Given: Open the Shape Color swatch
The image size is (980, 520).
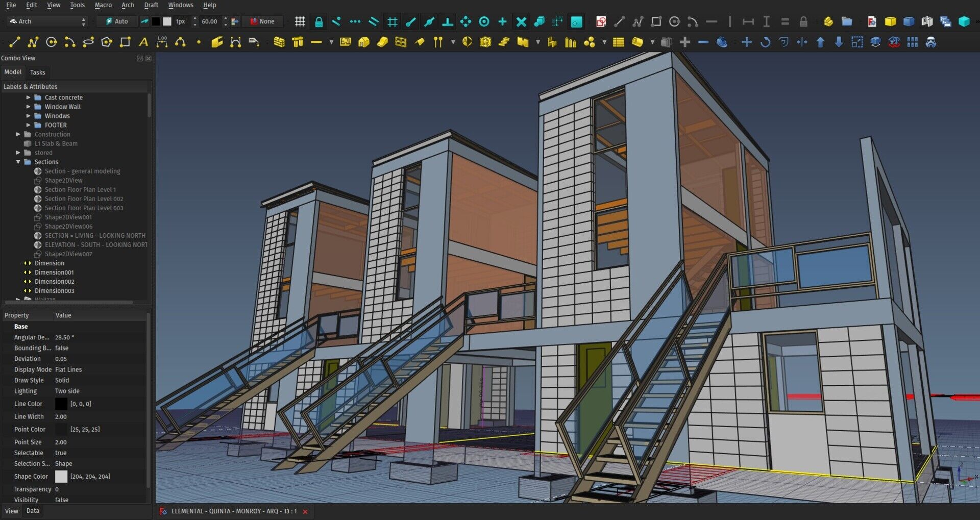Looking at the screenshot, I should 61,477.
